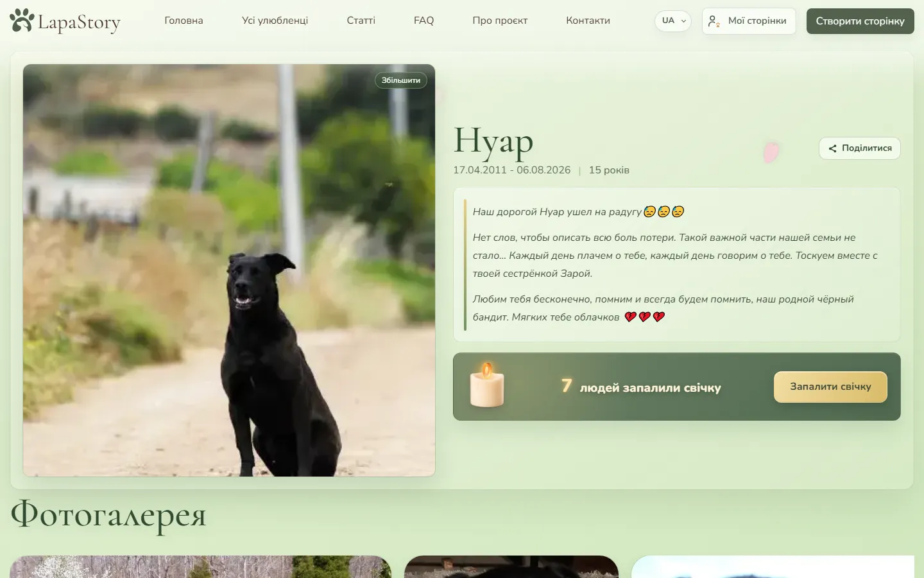Click the line Наш дорогой Нуар ушел на радугу
The width and height of the screenshot is (924, 578).
pos(579,212)
